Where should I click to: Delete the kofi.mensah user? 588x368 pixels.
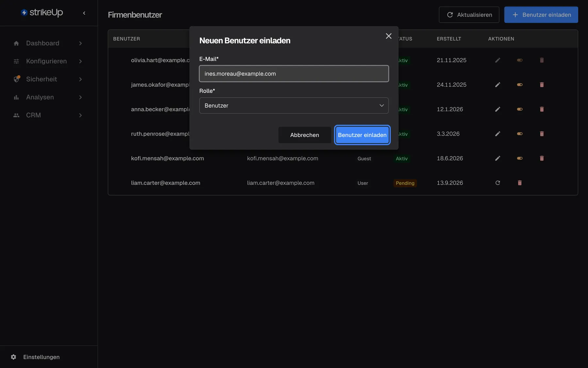click(542, 158)
